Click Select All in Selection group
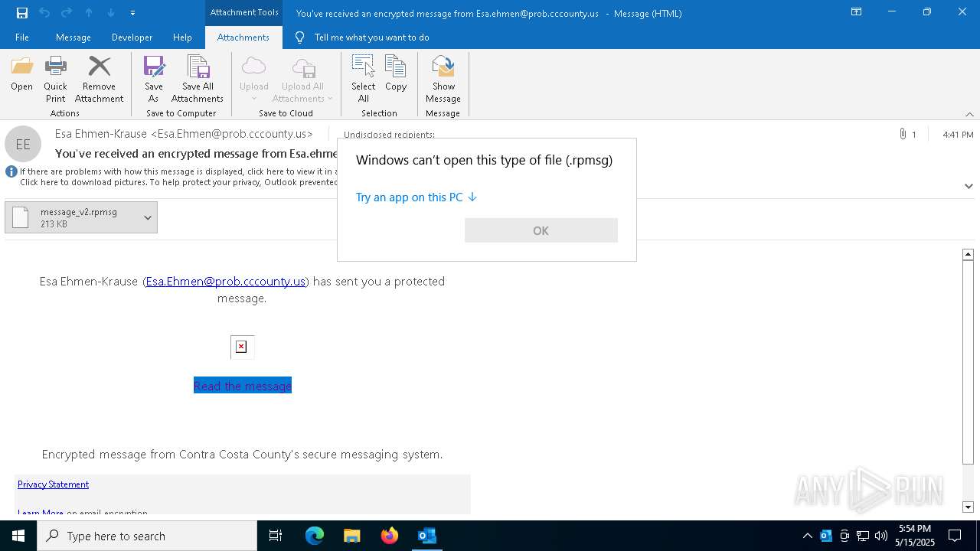 click(364, 80)
